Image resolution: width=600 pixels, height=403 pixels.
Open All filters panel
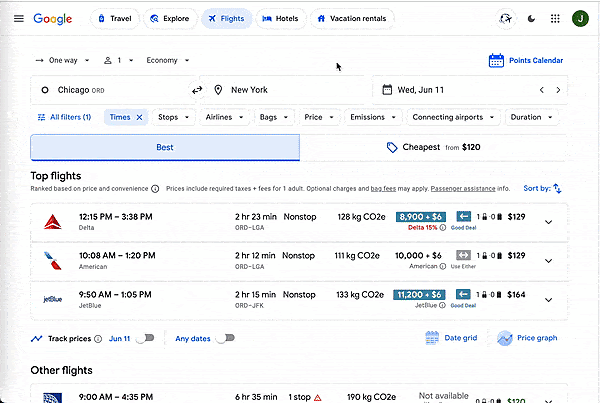pos(64,117)
